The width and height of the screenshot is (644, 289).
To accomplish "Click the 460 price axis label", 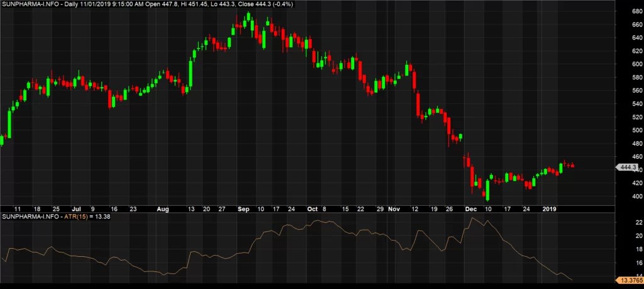I will click(x=637, y=157).
